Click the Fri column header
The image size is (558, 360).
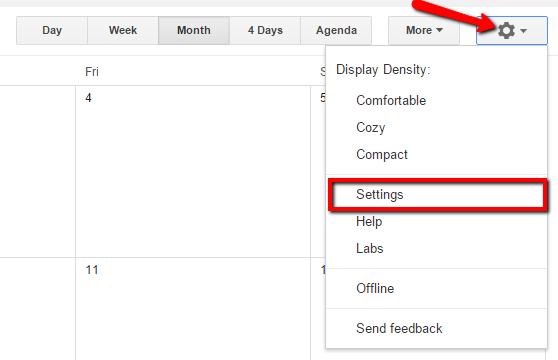(x=92, y=72)
